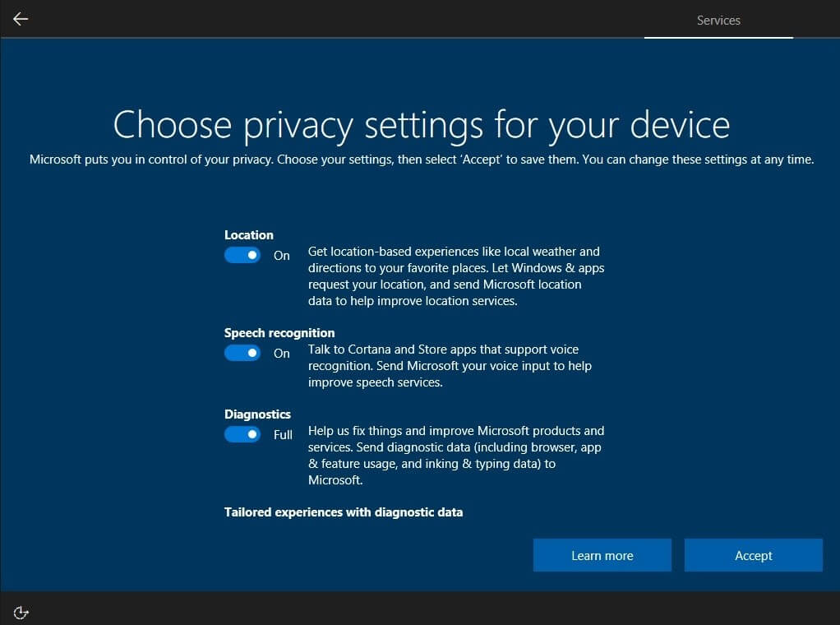
Task: Open the Ease of Access icon
Action: (x=21, y=612)
